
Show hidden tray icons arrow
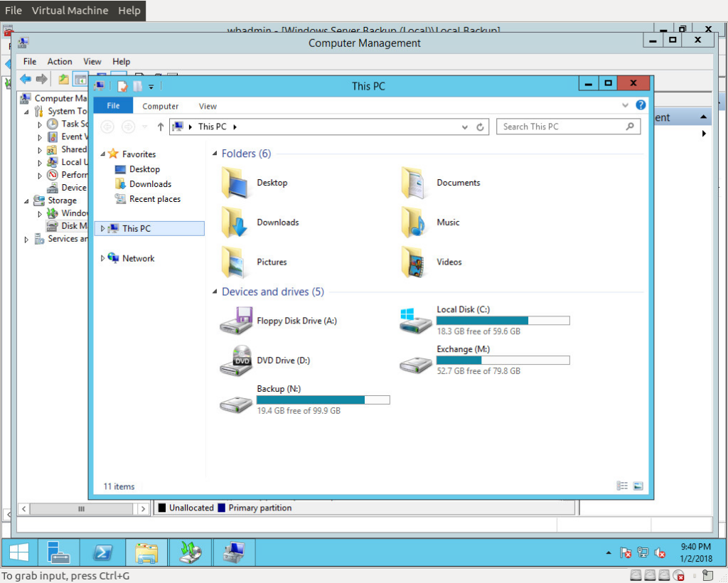[609, 553]
